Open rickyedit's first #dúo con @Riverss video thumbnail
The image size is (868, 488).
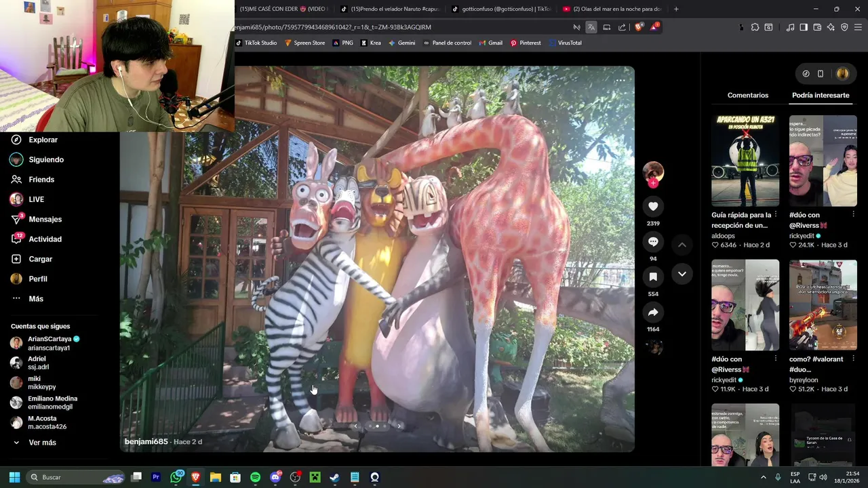point(823,161)
